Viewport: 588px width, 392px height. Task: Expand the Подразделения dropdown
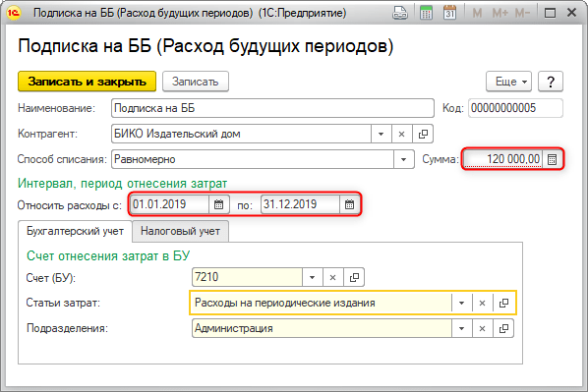[x=461, y=328]
